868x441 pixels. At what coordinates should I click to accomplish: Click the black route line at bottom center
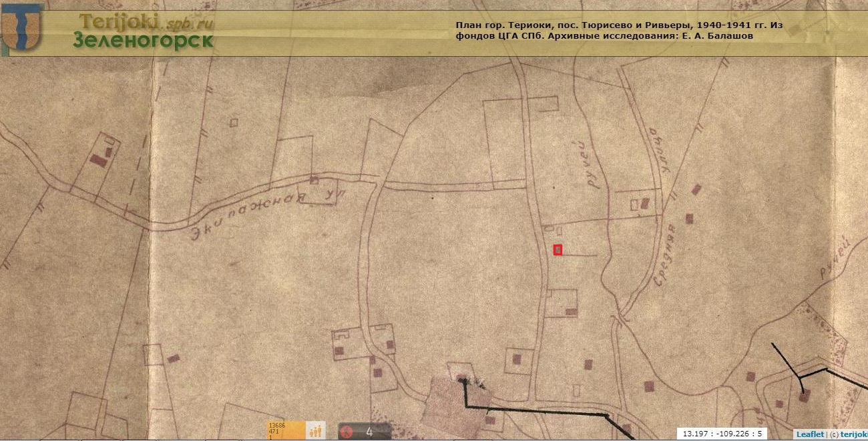coord(534,408)
